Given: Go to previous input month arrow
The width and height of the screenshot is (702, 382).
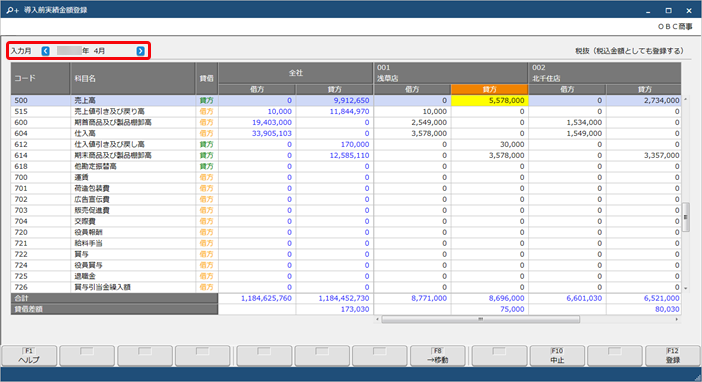Looking at the screenshot, I should click(x=46, y=51).
